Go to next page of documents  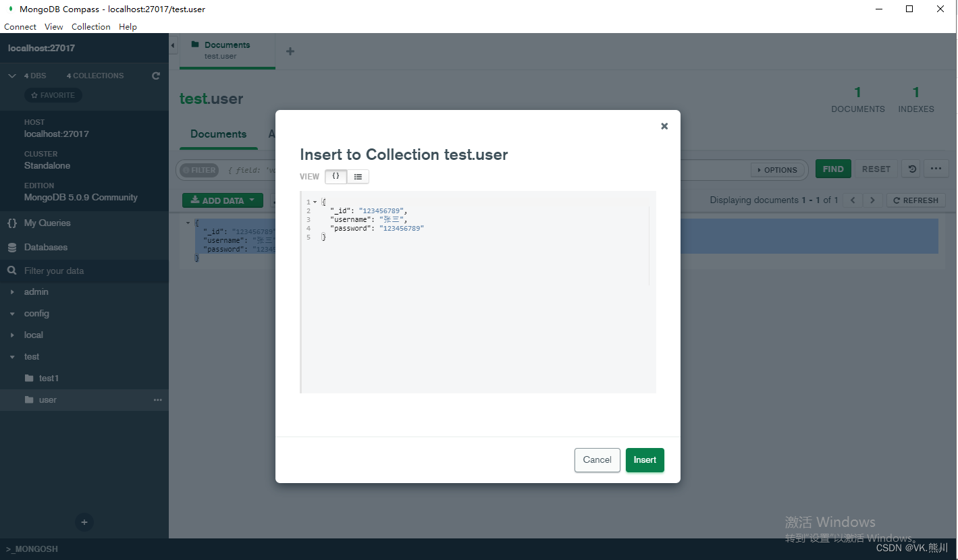click(x=873, y=200)
